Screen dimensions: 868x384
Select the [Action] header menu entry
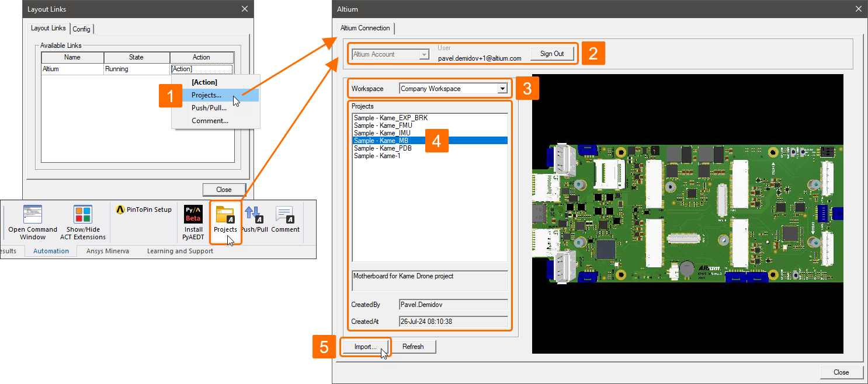216,82
